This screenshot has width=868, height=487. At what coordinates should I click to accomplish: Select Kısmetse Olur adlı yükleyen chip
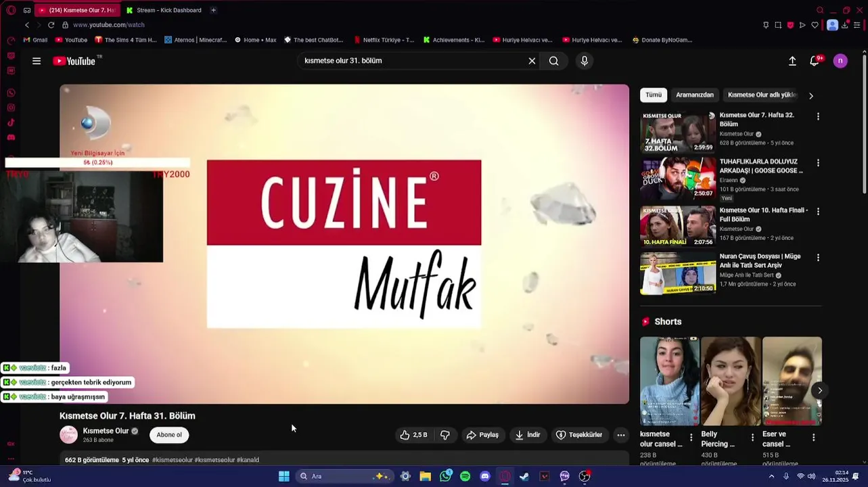pos(762,95)
